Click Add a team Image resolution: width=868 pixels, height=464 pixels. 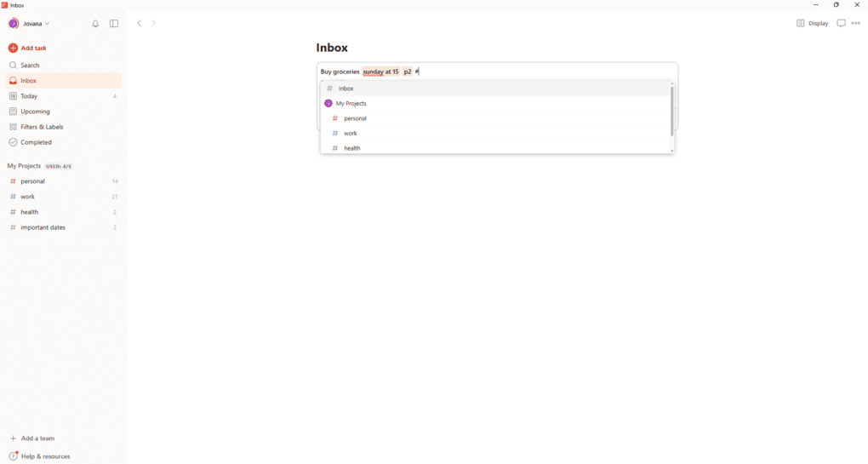click(32, 438)
